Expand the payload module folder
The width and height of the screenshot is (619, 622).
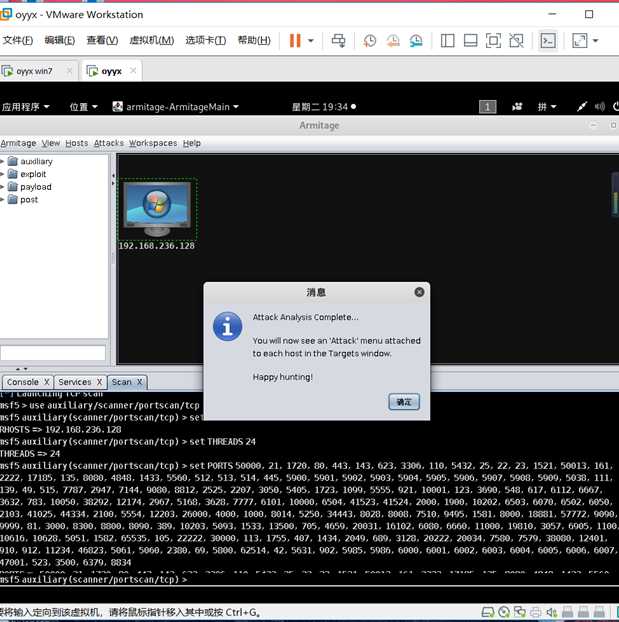(2, 187)
